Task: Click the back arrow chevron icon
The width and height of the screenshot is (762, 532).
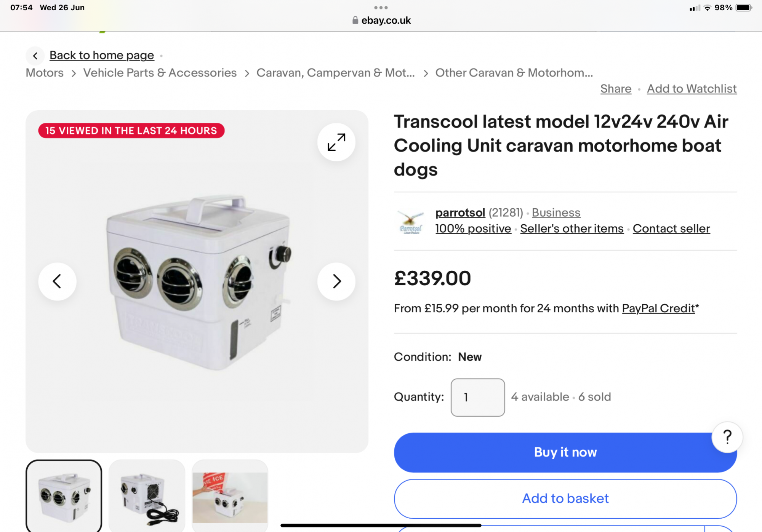Action: click(35, 56)
